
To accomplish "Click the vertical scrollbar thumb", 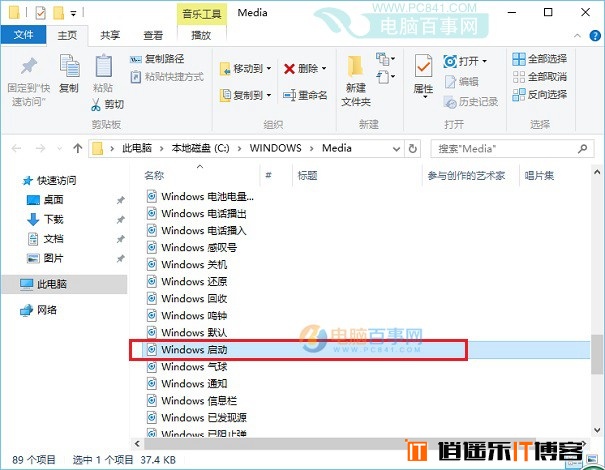I will (x=597, y=355).
